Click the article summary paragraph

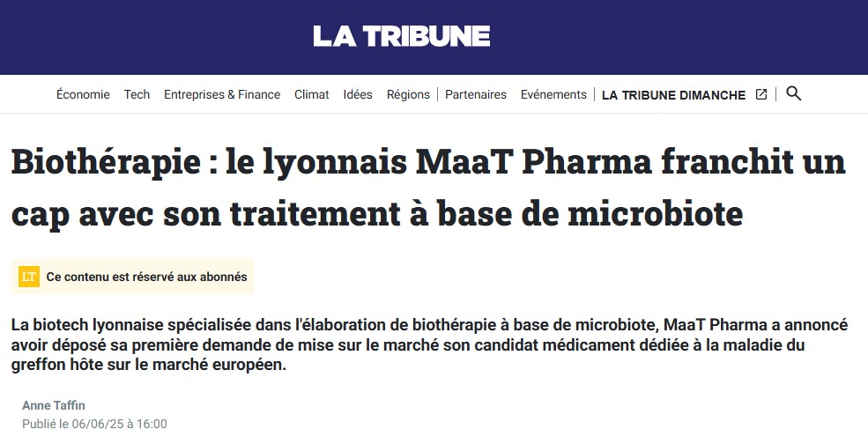tap(429, 345)
